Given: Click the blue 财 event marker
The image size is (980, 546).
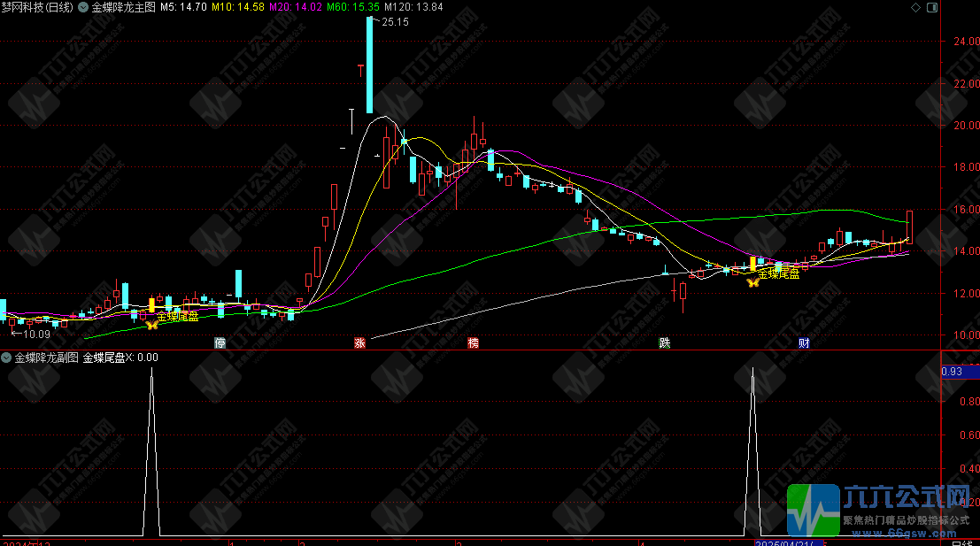Looking at the screenshot, I should coord(804,343).
